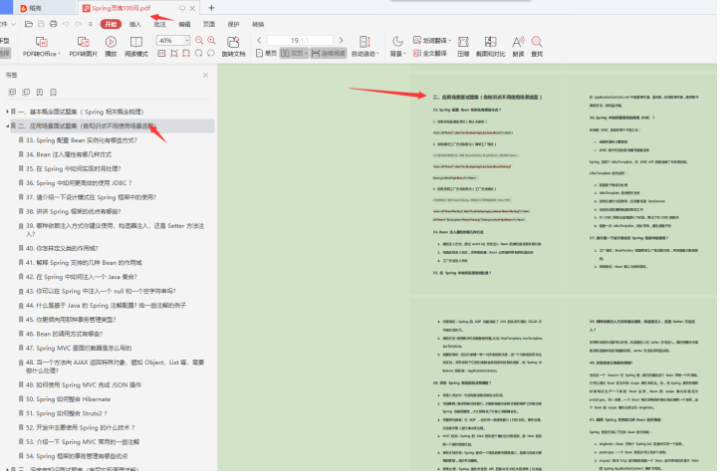Go to next page with right chevron

341,40
